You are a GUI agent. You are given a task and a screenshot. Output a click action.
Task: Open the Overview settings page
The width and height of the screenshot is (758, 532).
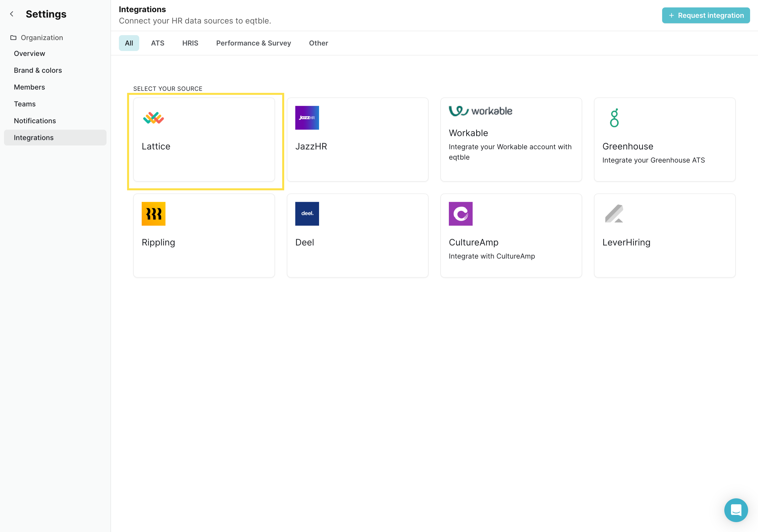(x=29, y=53)
